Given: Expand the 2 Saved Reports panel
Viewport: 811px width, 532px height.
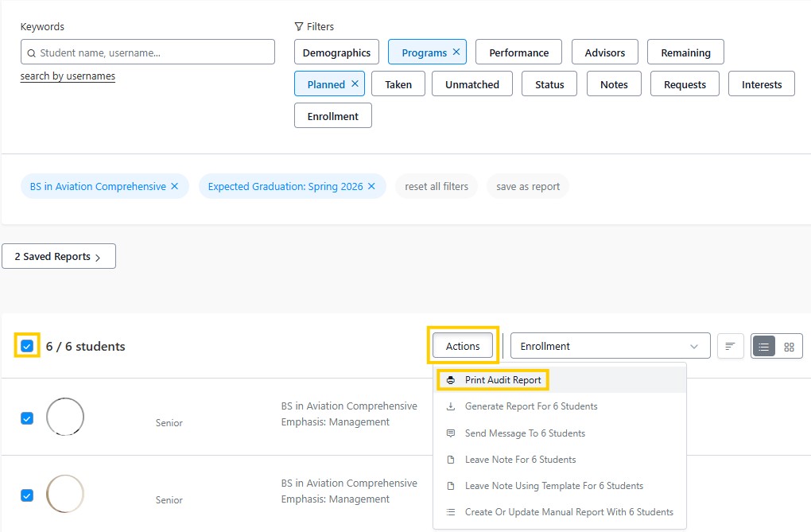Looking at the screenshot, I should pos(59,256).
